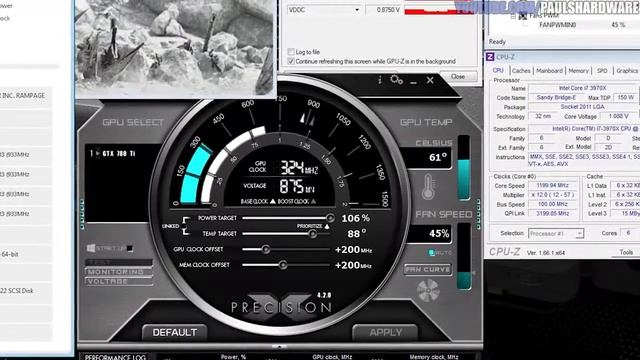Click the CPU-Z title bar logo icon
The image size is (640, 360).
(490, 57)
